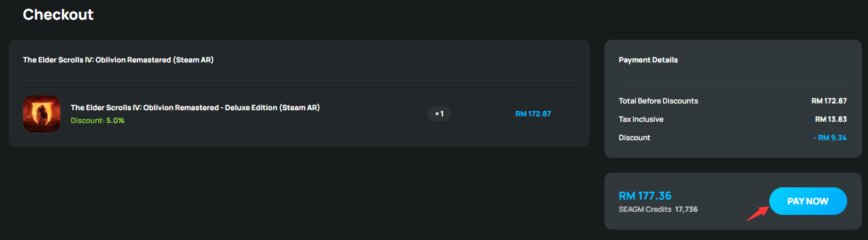This screenshot has width=868, height=240.
Task: Click the Tax Inclusive label
Action: (x=641, y=119)
